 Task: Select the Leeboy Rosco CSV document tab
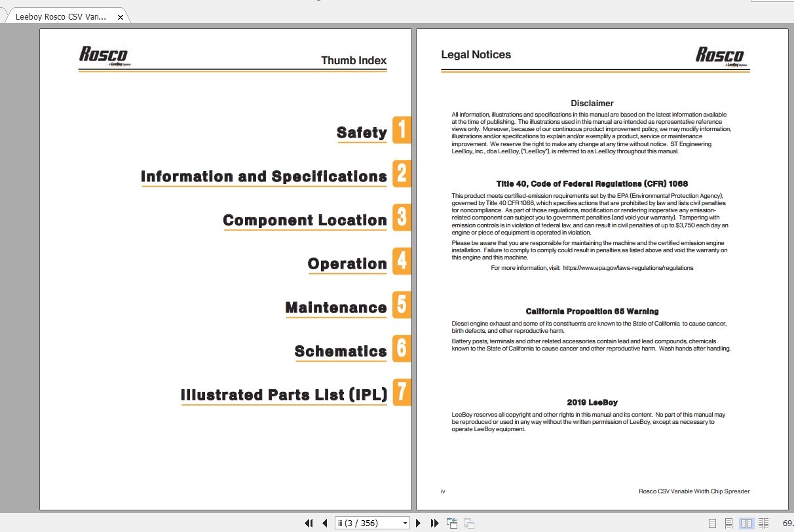click(64, 16)
